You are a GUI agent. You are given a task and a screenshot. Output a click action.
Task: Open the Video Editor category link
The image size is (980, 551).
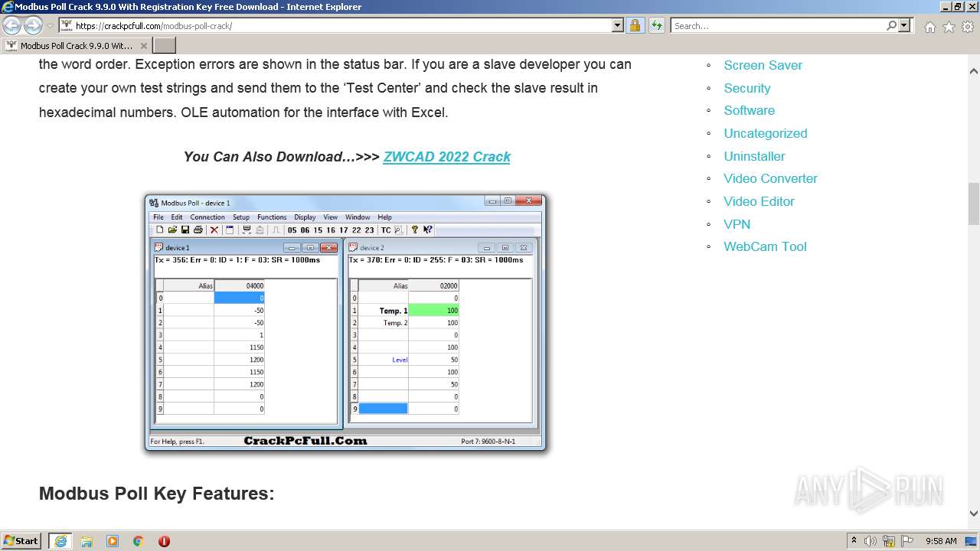(759, 201)
